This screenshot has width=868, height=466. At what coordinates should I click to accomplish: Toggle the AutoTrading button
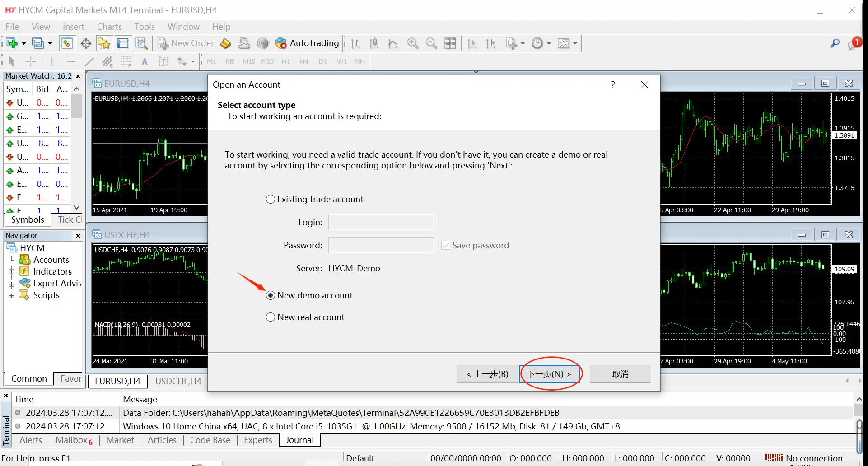[x=307, y=43]
